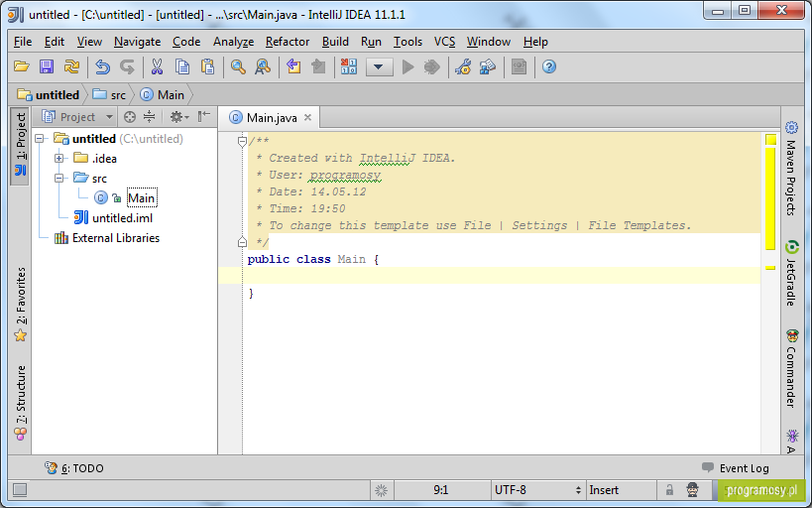This screenshot has width=812, height=508.
Task: Click the background tasks spinner icon
Action: (x=381, y=490)
